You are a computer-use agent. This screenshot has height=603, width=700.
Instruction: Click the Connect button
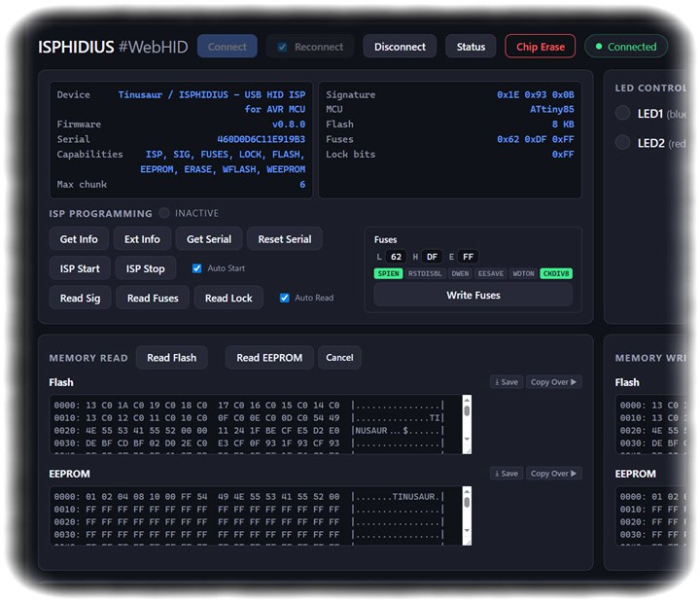pyautogui.click(x=227, y=47)
